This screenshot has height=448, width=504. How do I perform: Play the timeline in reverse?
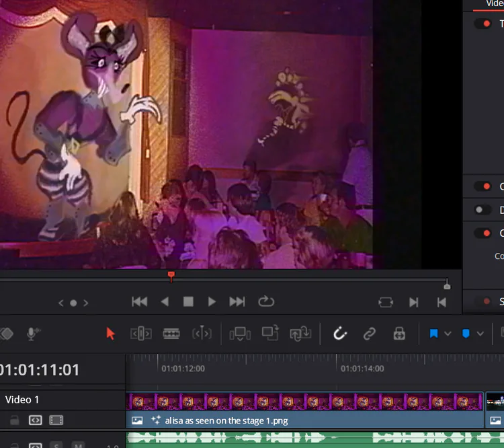165,302
